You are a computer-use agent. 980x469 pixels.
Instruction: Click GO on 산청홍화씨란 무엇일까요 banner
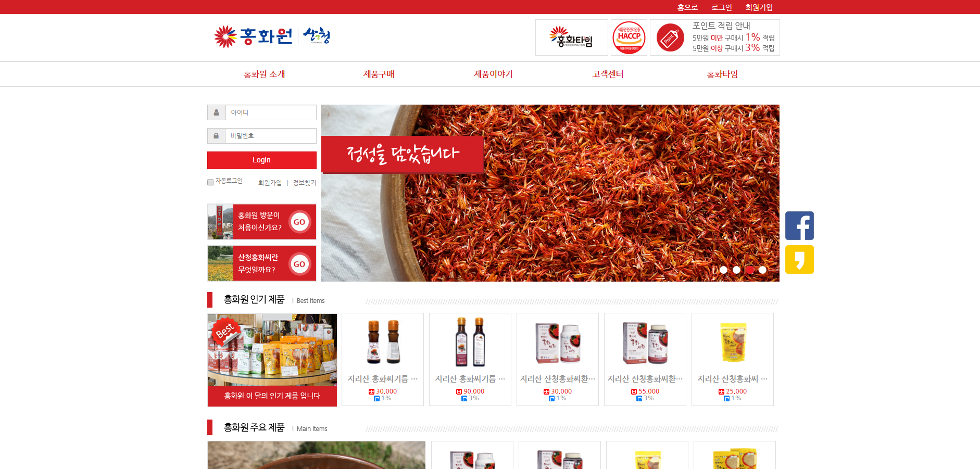point(299,264)
